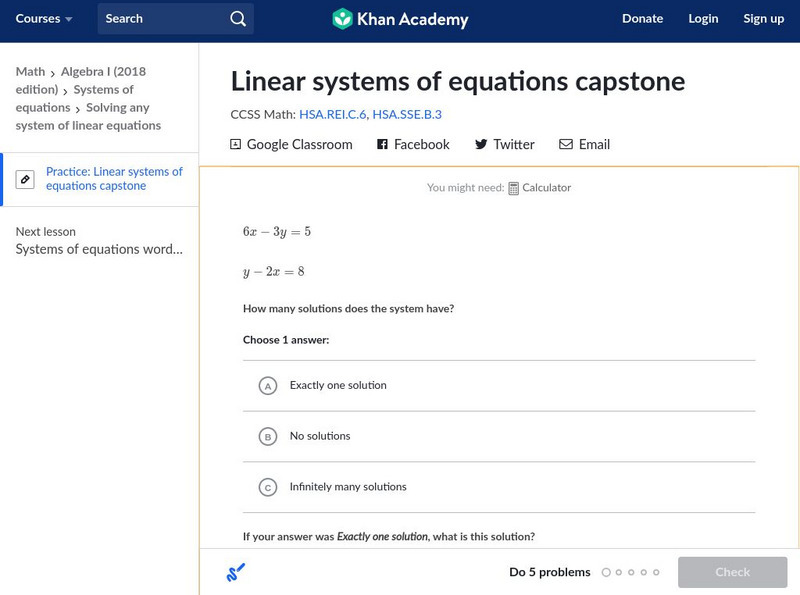Screen dimensions: 800x595
Task: Share on Facebook icon
Action: [382, 145]
